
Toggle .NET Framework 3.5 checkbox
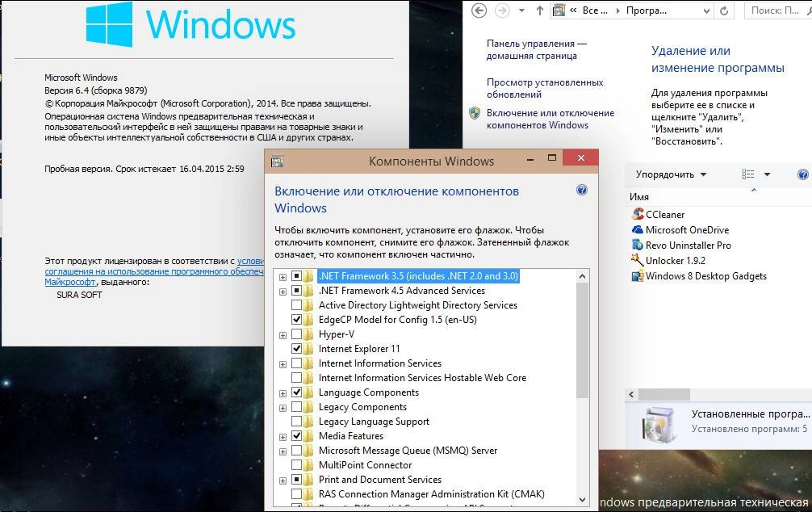(x=297, y=275)
